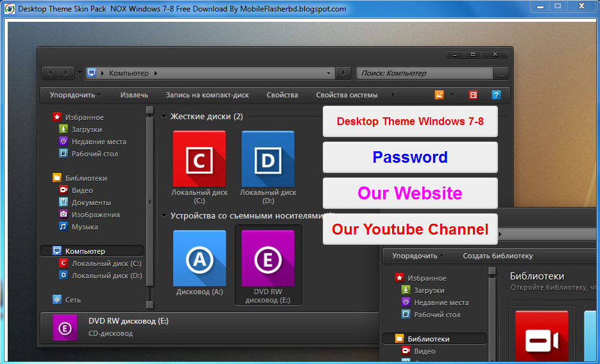Screen dimensions: 600x364
Task: Click the Desktop Theme Windows 7-8 button
Action: [410, 122]
